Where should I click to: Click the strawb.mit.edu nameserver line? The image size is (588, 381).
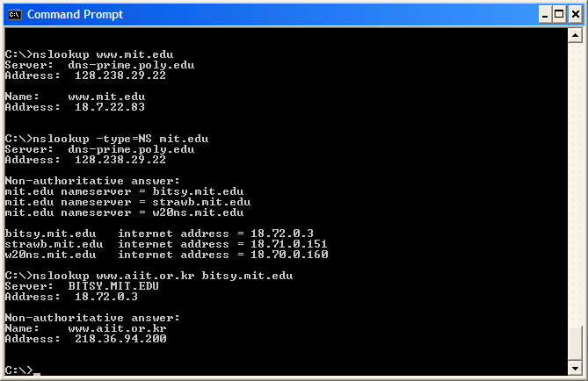click(x=127, y=202)
